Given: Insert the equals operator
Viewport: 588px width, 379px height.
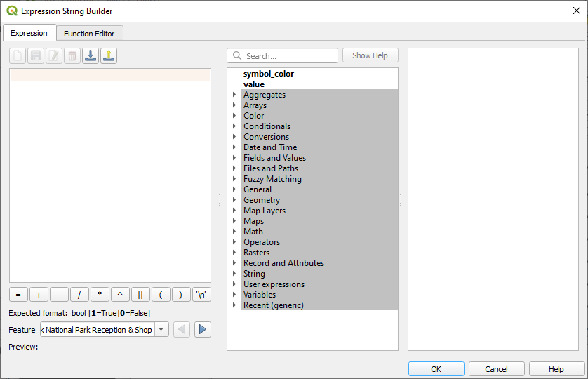Looking at the screenshot, I should pyautogui.click(x=18, y=295).
